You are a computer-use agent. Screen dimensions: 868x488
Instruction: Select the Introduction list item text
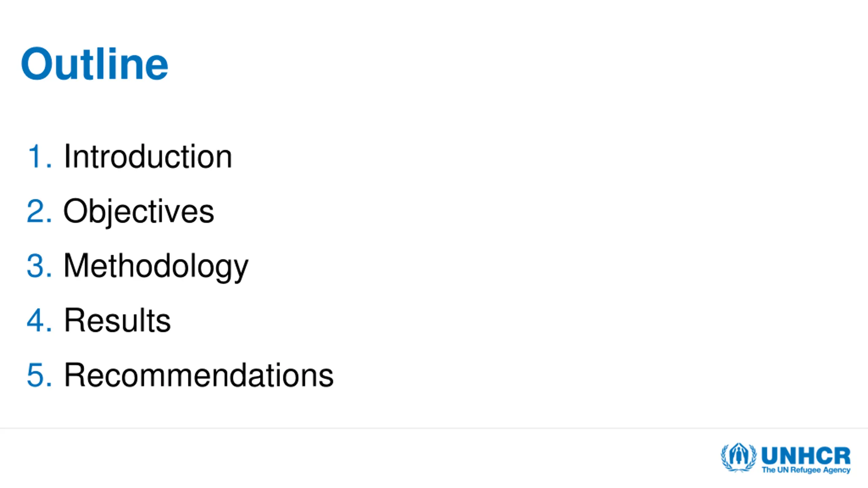pos(148,156)
